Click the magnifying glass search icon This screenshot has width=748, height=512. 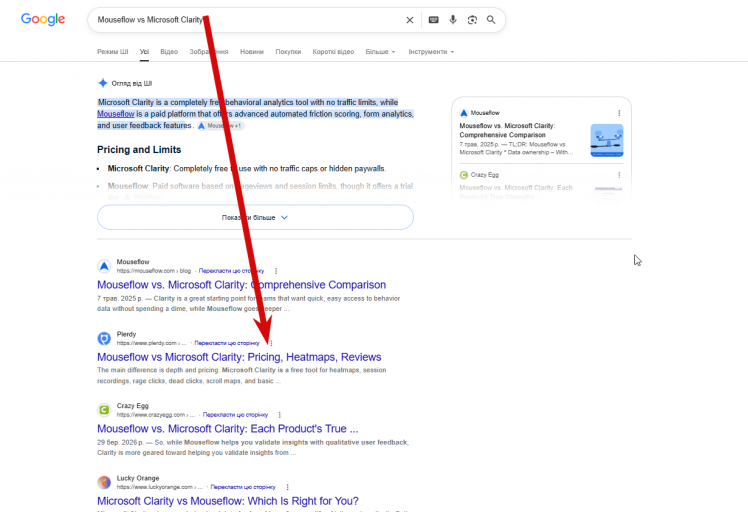click(491, 20)
